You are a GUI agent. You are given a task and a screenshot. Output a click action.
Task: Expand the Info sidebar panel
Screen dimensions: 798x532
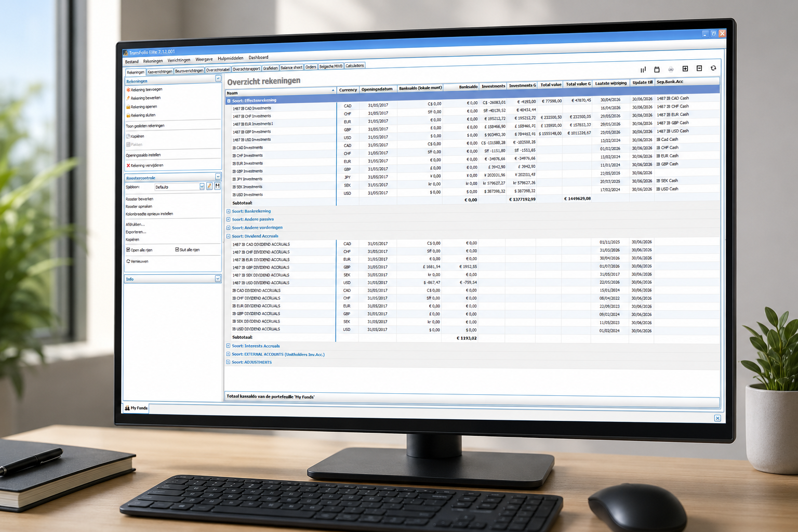pyautogui.click(x=218, y=279)
